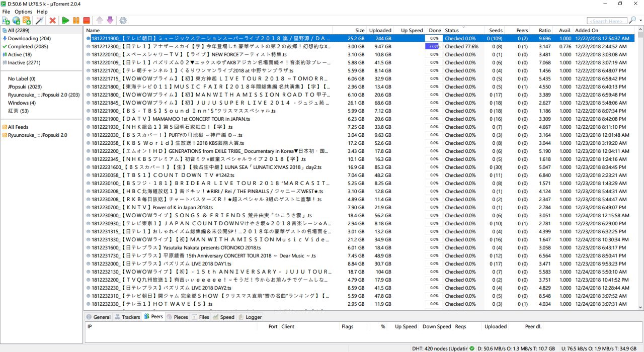Click the red Stop torrent icon
Image resolution: width=644 pixels, height=352 pixels.
point(87,21)
